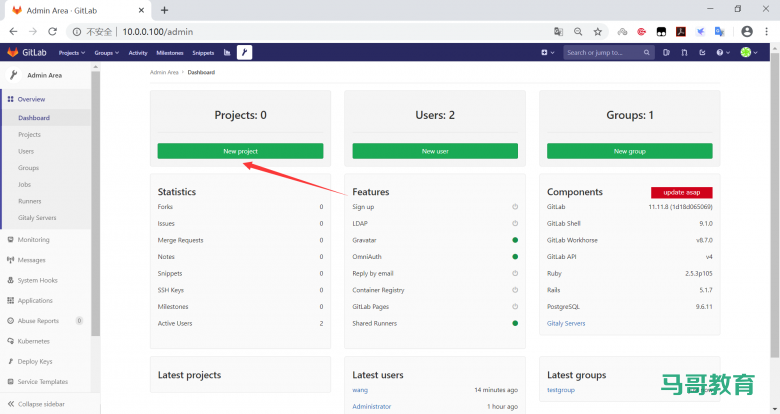Select Overview in the sidebar
This screenshot has width=780, height=414.
[x=46, y=99]
